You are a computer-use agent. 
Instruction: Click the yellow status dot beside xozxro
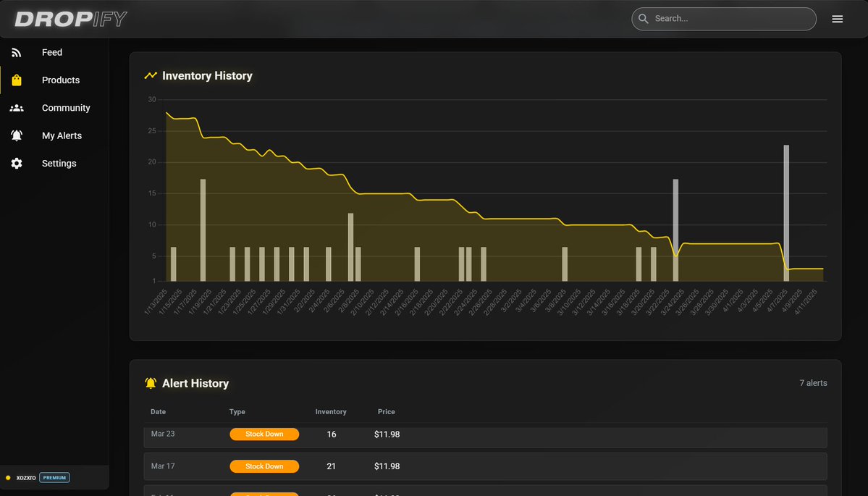coord(8,478)
